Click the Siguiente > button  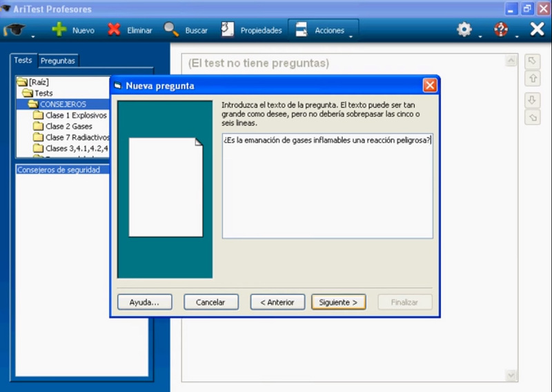point(339,302)
